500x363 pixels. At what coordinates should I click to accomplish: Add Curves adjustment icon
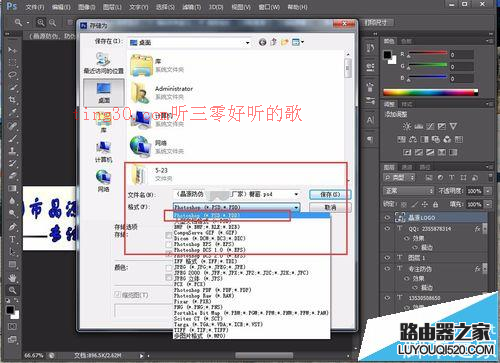(x=430, y=126)
